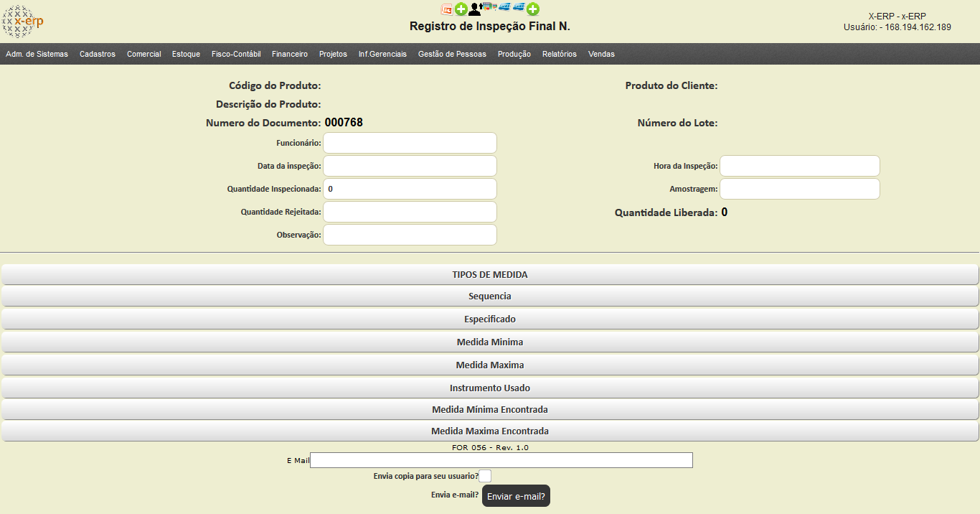Expand the Sequencia bar
Viewport: 980px width, 514px height.
490,296
